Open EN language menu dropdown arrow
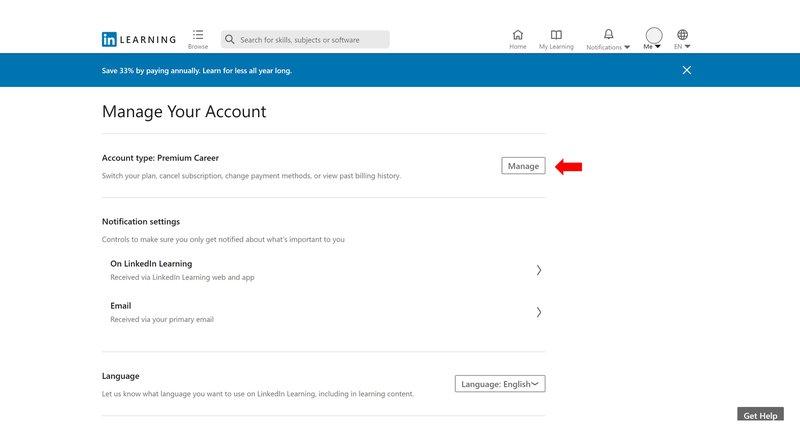This screenshot has width=800, height=448. [x=687, y=47]
